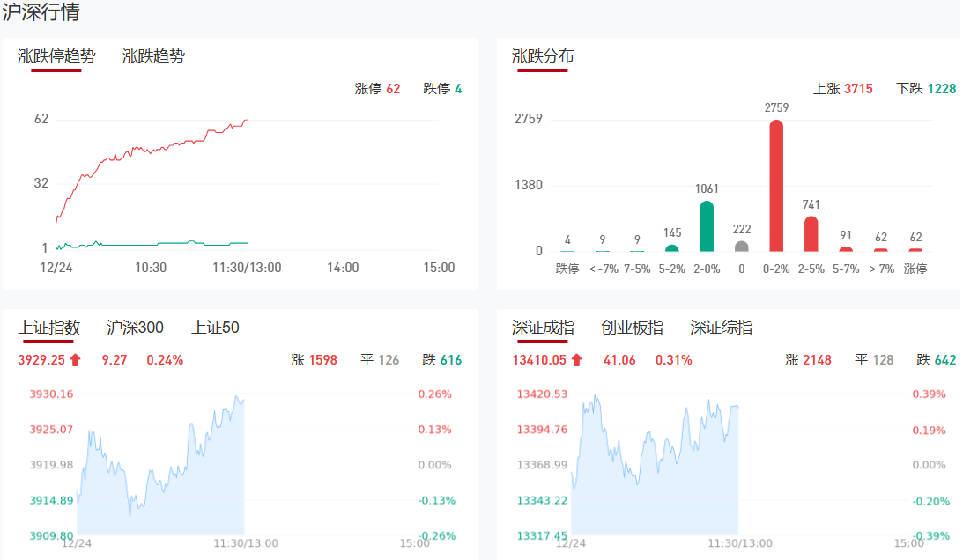Click the red 2-5% bar labeled 741

coord(811,233)
